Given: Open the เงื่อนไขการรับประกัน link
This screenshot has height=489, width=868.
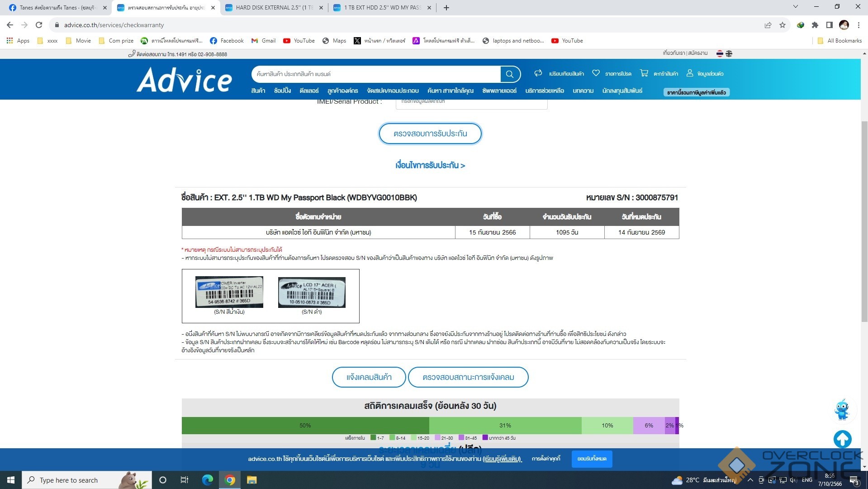Looking at the screenshot, I should coord(430,165).
